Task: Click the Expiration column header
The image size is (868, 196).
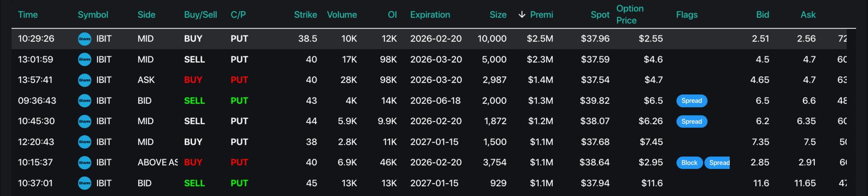Action: click(x=430, y=14)
